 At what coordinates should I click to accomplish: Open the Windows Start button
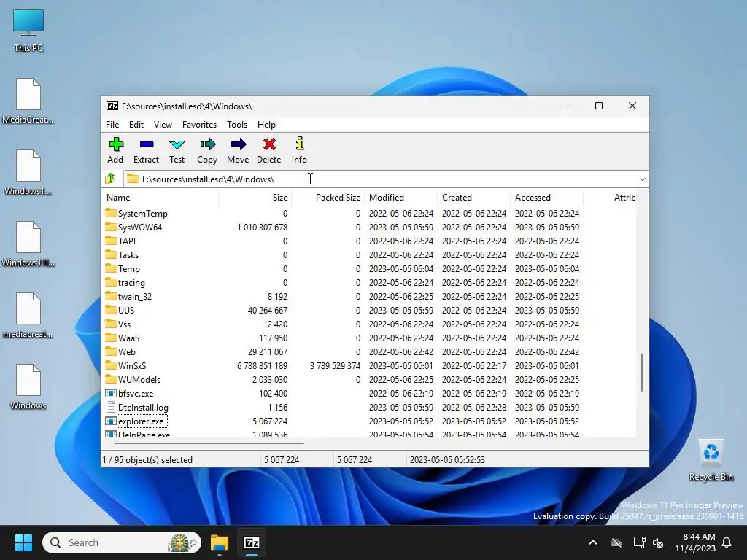pyautogui.click(x=23, y=542)
